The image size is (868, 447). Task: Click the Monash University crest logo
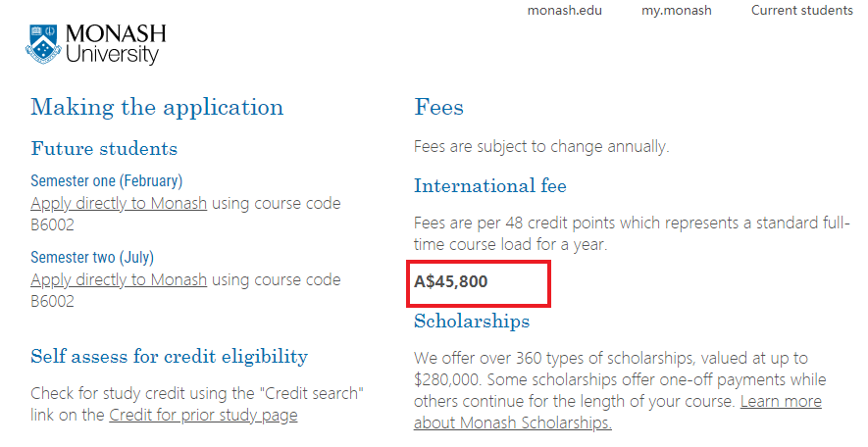tap(43, 44)
